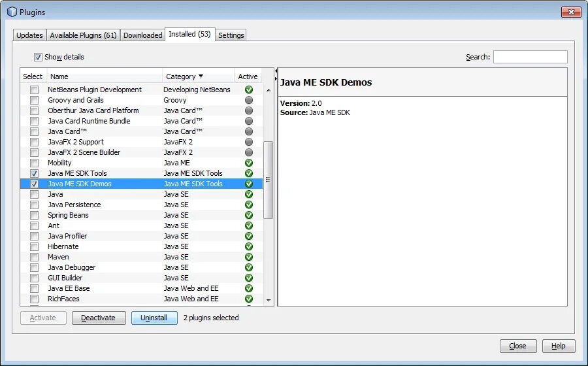Viewport: 588px width, 366px height.
Task: Click the disabled Activate button
Action: (43, 318)
